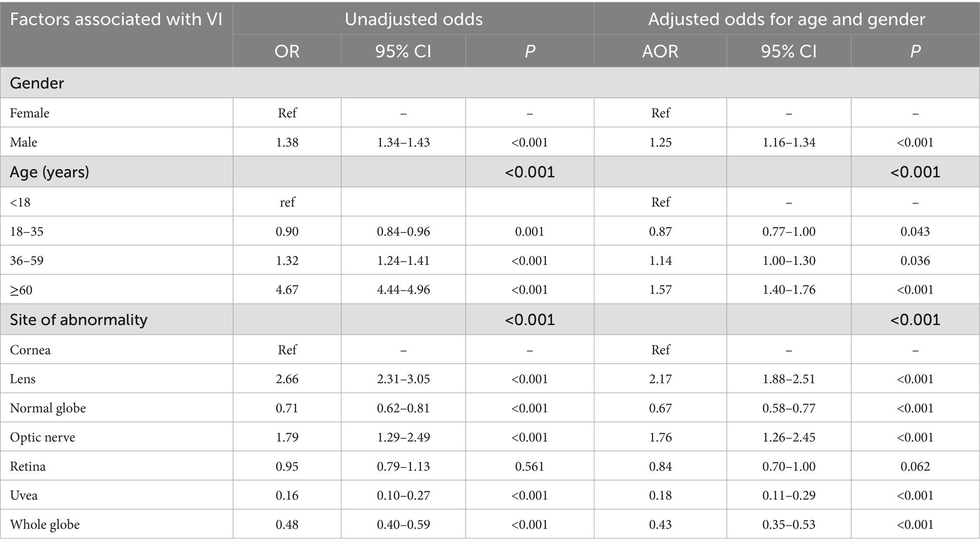Click the 'Cornea' row label
Screen dimensions: 980x547
[x=30, y=350]
